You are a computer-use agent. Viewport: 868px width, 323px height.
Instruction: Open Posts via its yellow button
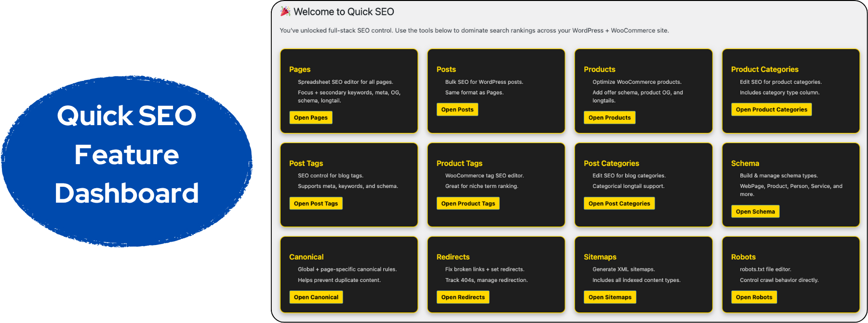pos(457,110)
